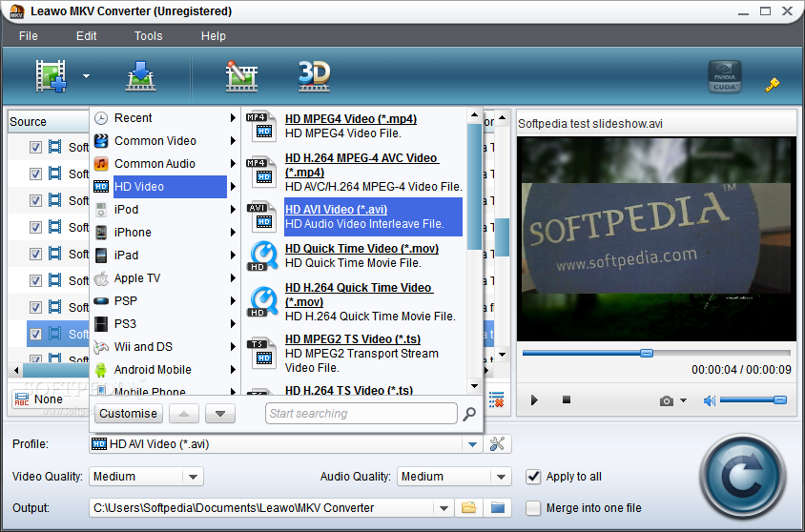The image size is (805, 532).
Task: Click the HD QuickTime mov format icon
Action: coord(263,256)
